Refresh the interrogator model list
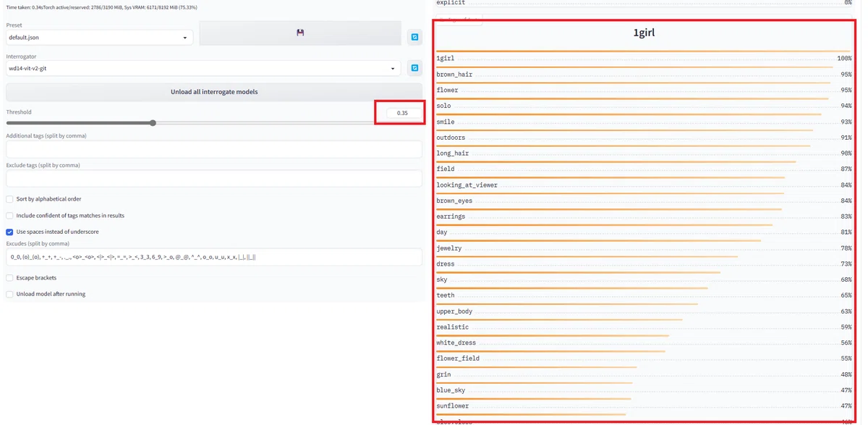Screen dimensions: 868x425 click(x=415, y=68)
